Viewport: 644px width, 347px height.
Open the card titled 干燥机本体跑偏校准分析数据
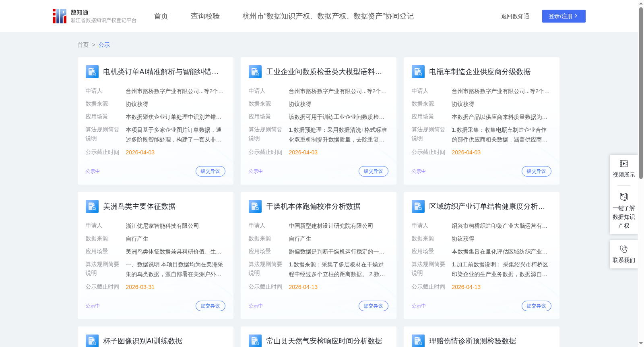(313, 206)
